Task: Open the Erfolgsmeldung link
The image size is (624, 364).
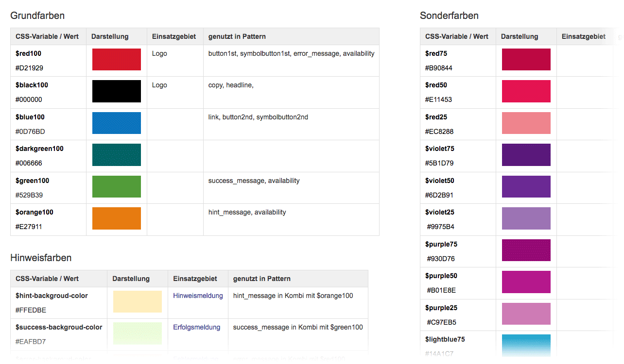Action: click(x=197, y=327)
